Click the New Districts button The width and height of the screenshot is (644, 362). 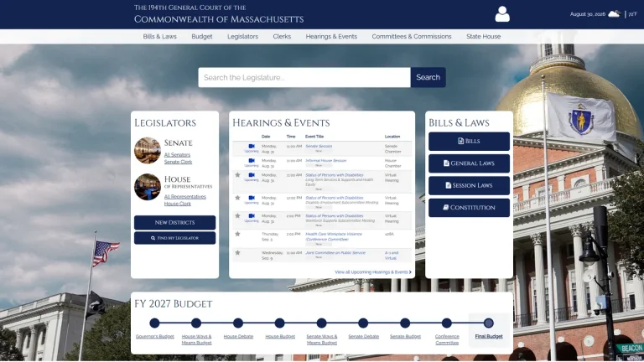coord(174,222)
